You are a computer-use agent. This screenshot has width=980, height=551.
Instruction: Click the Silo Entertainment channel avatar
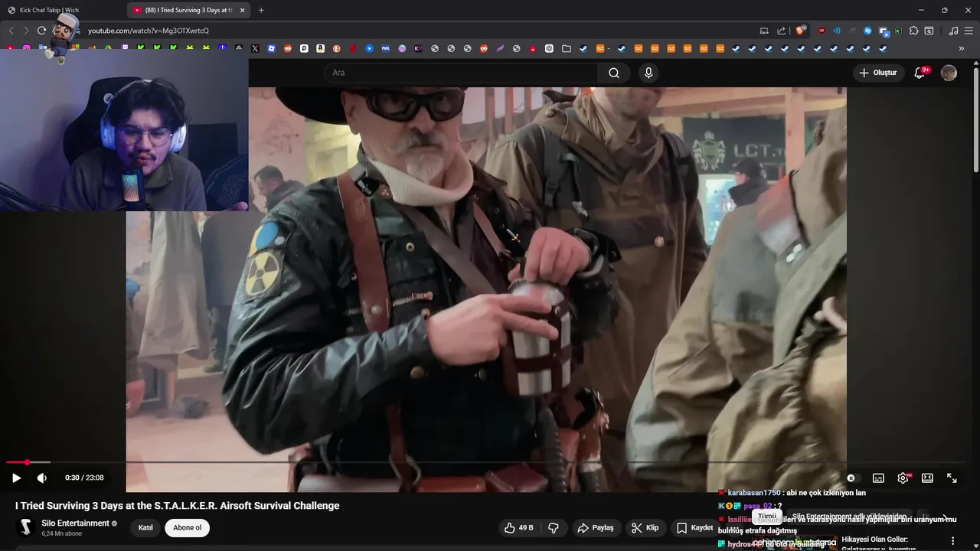pyautogui.click(x=25, y=527)
